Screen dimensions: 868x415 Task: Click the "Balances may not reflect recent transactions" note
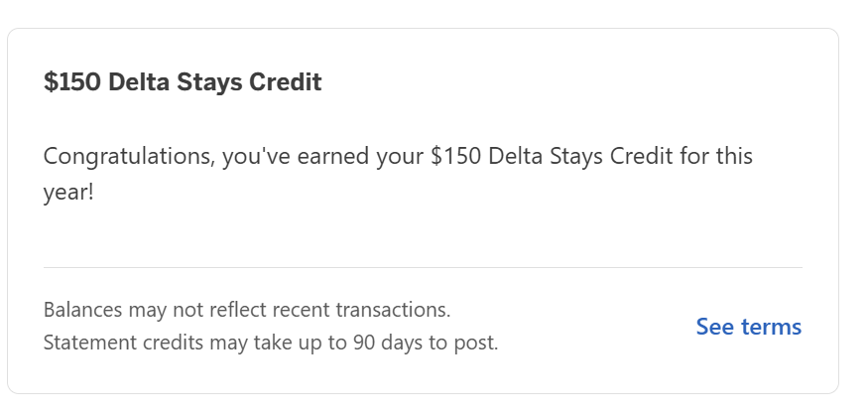pyautogui.click(x=247, y=310)
